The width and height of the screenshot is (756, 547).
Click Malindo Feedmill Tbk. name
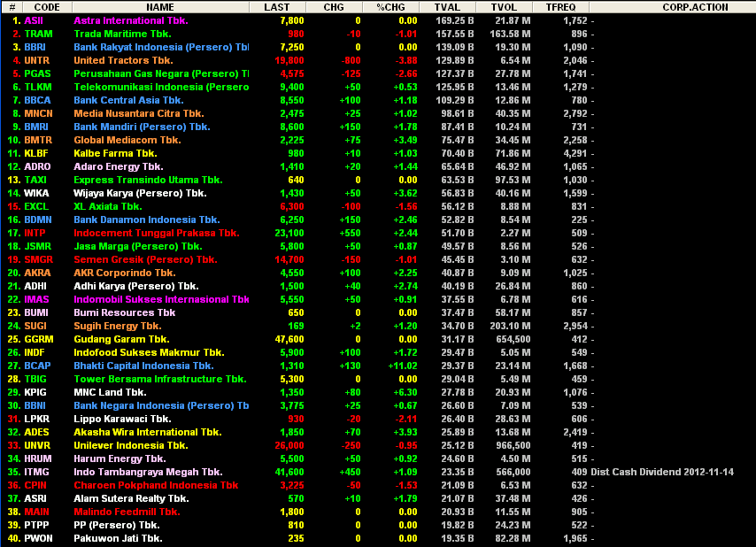[127, 512]
